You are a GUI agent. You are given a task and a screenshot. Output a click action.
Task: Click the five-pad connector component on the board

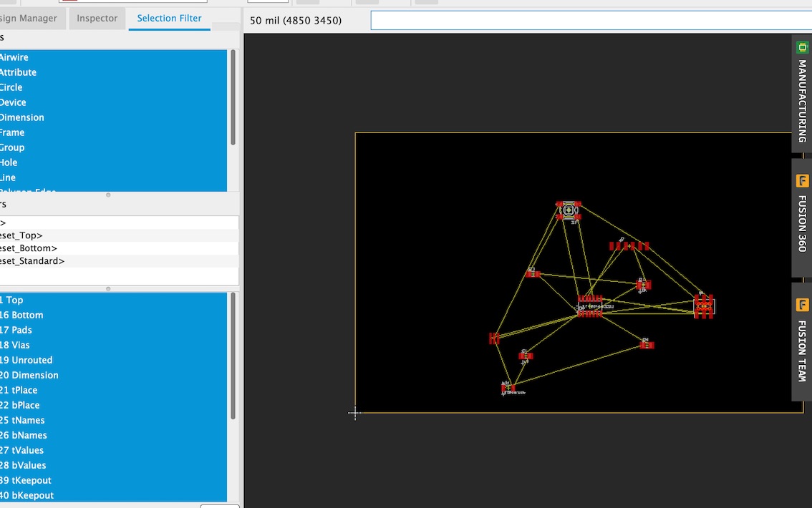629,245
